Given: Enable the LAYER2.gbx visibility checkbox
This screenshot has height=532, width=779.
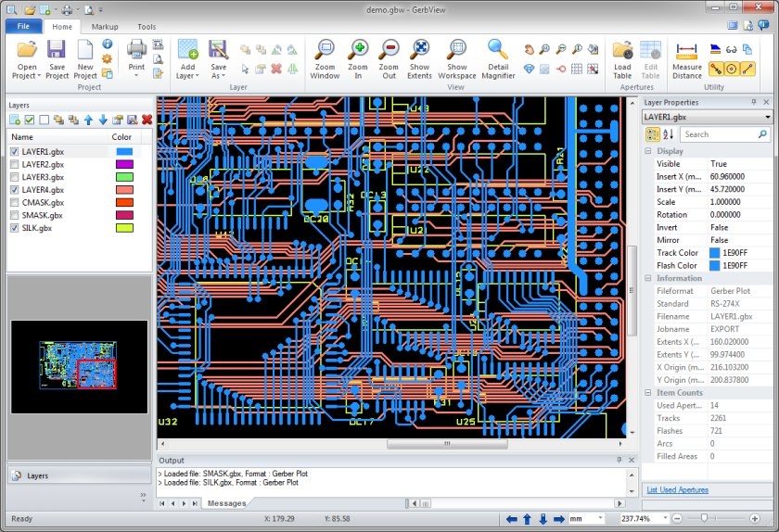Looking at the screenshot, I should coord(14,164).
